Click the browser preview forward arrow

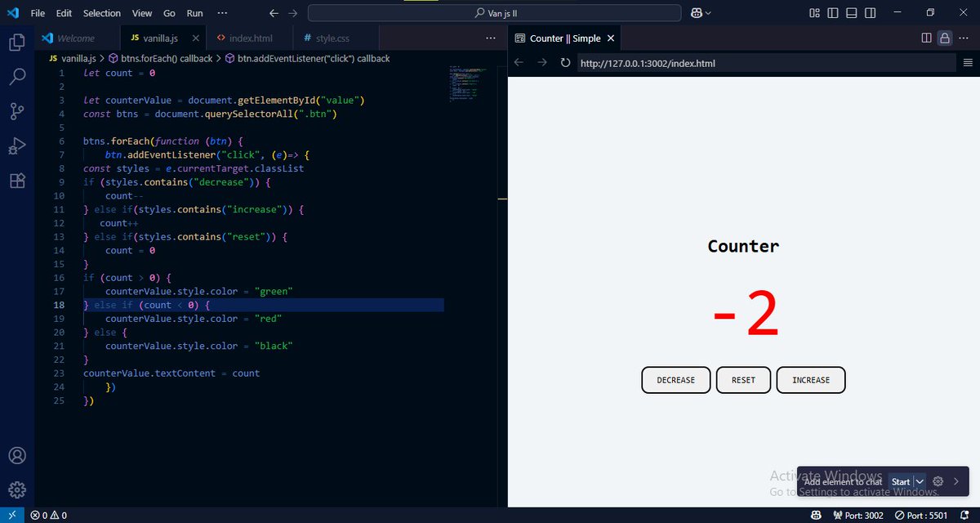pyautogui.click(x=541, y=63)
